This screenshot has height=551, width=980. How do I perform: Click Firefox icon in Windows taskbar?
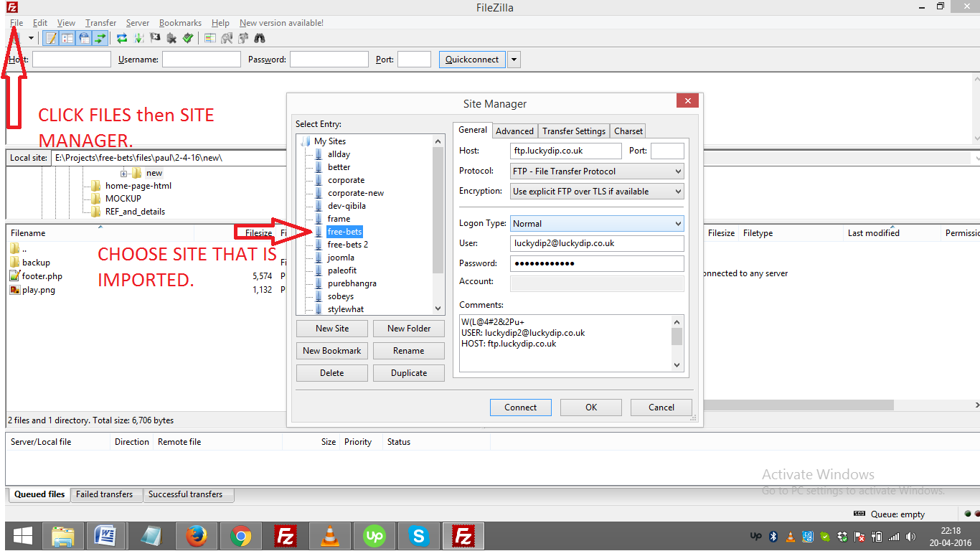(196, 536)
